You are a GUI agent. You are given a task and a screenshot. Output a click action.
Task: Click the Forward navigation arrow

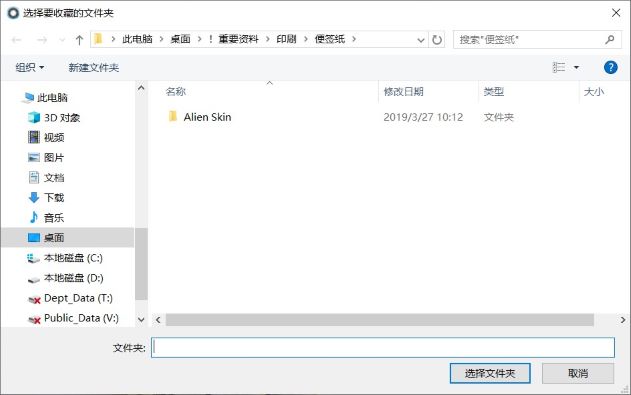(x=42, y=39)
